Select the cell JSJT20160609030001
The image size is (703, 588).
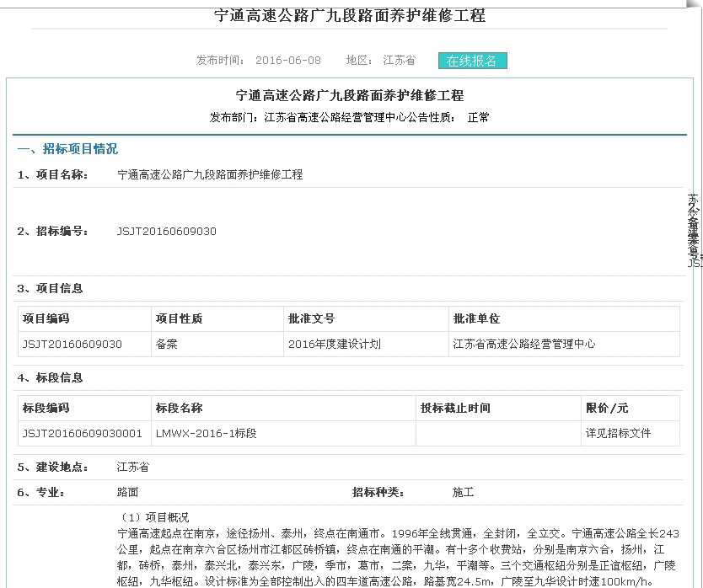tap(84, 433)
